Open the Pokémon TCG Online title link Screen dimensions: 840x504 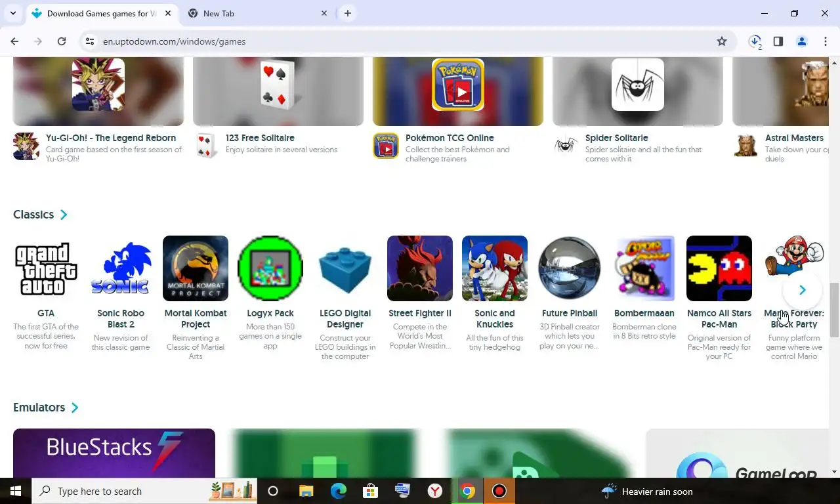coord(450,138)
